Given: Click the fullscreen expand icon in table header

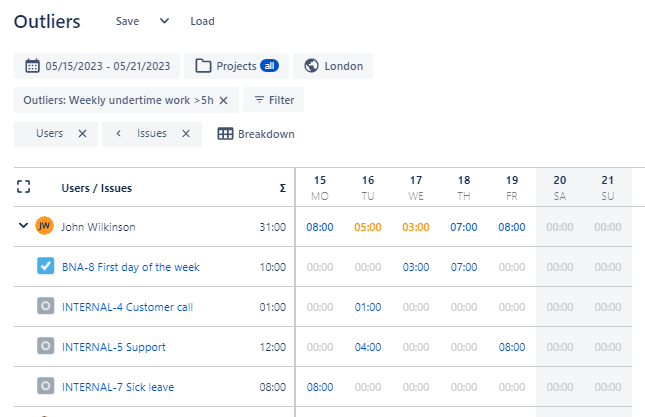Looking at the screenshot, I should (x=24, y=187).
